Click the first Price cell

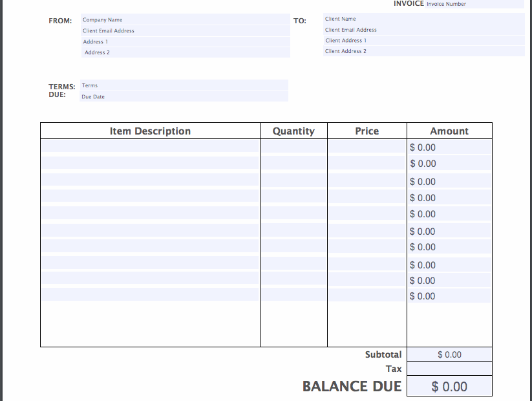click(x=367, y=147)
